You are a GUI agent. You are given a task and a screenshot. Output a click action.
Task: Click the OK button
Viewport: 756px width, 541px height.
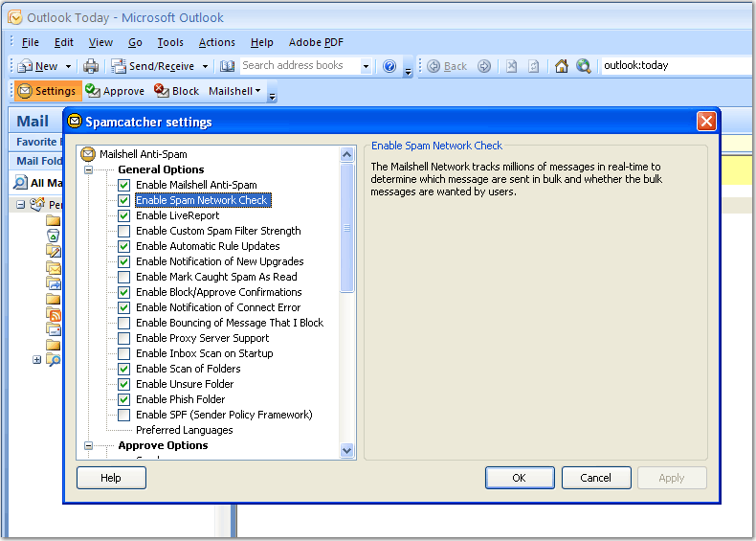(x=520, y=478)
